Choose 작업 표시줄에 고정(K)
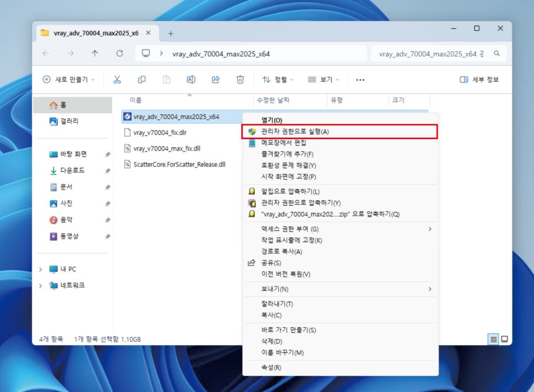Image resolution: width=534 pixels, height=392 pixels. click(340, 240)
